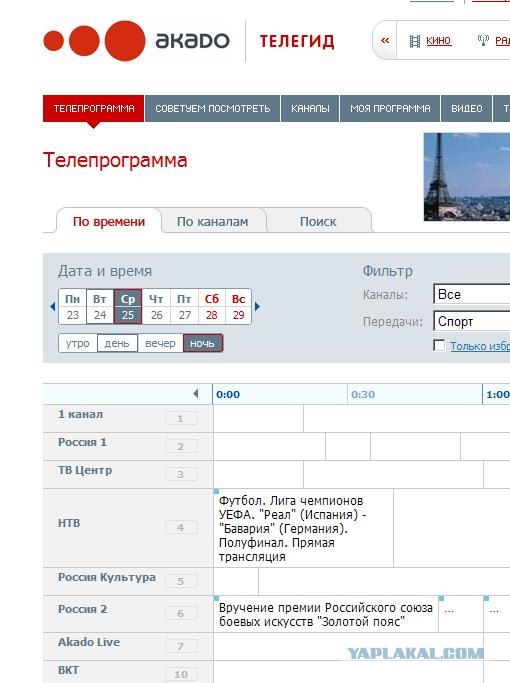Click the 0:00 timeline marker

pyautogui.click(x=228, y=395)
